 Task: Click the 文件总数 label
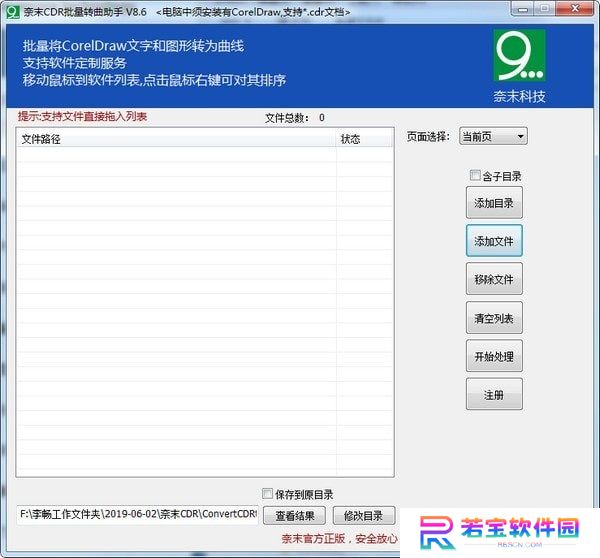pyautogui.click(x=287, y=118)
